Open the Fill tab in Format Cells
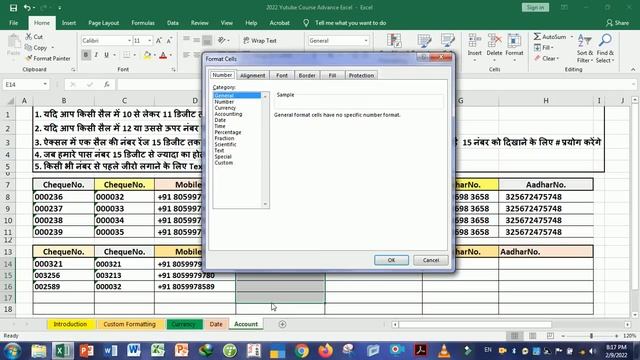The width and height of the screenshot is (640, 360). tap(332, 76)
